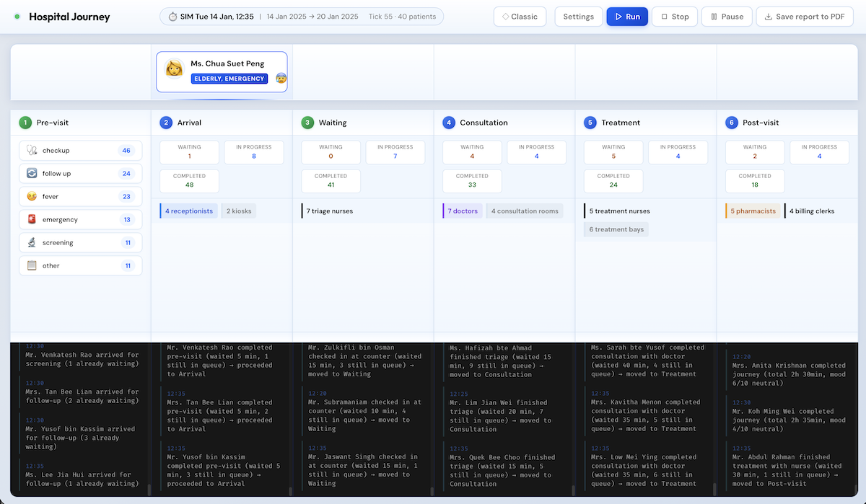Click the clipboard icon beside other
866x504 pixels.
[x=31, y=266]
